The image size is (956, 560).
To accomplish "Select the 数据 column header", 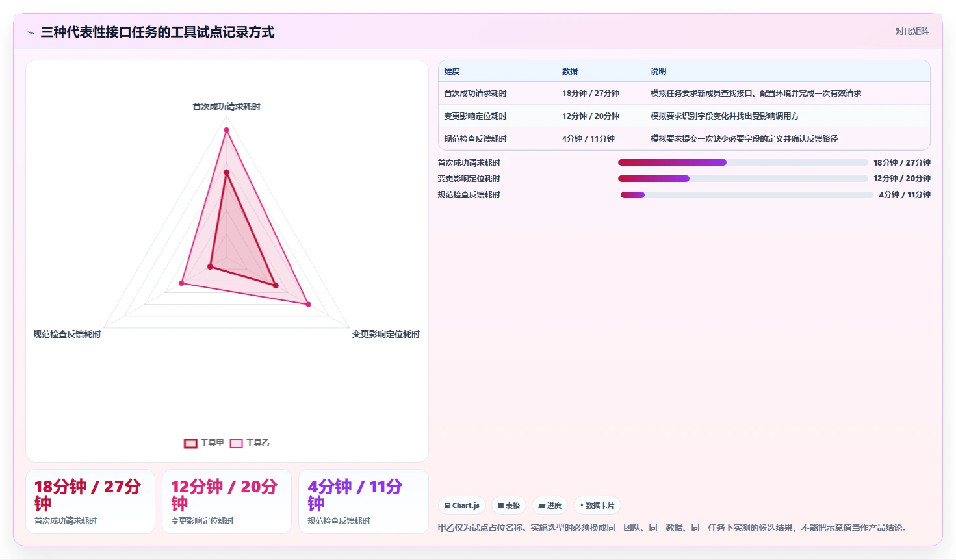I will [x=570, y=71].
